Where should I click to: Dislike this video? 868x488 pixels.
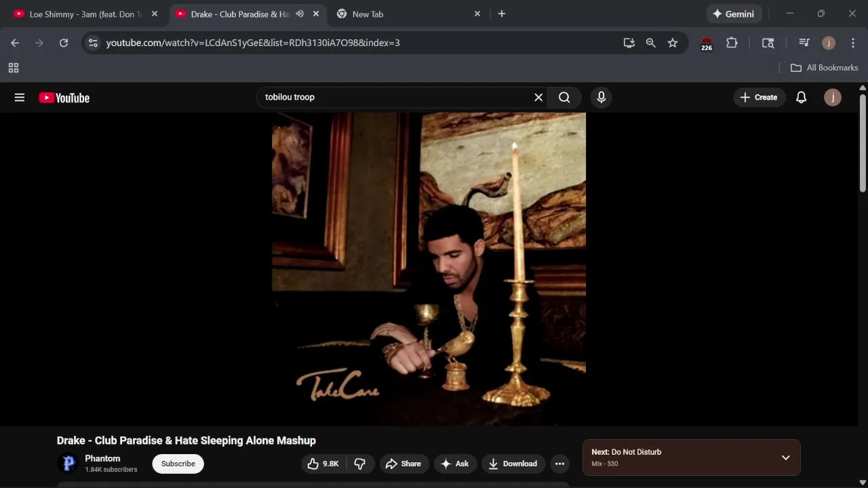click(x=360, y=464)
